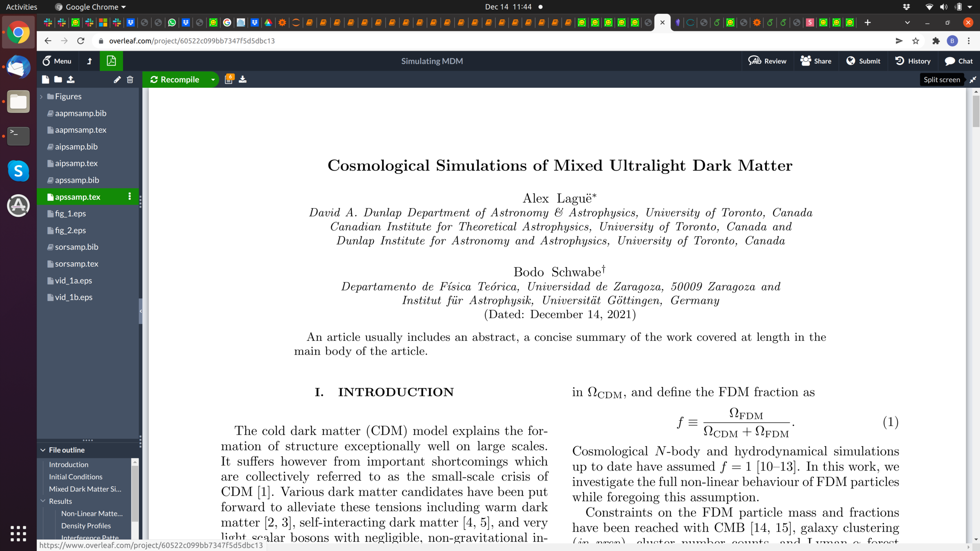Open the History view
Screen dimensions: 980x551
click(x=913, y=61)
